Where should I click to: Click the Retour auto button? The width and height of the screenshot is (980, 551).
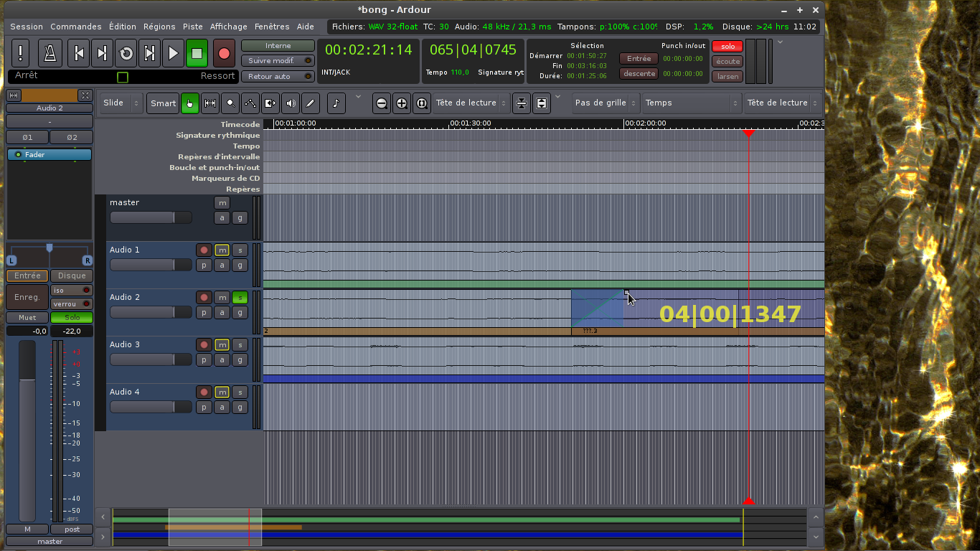pos(277,77)
